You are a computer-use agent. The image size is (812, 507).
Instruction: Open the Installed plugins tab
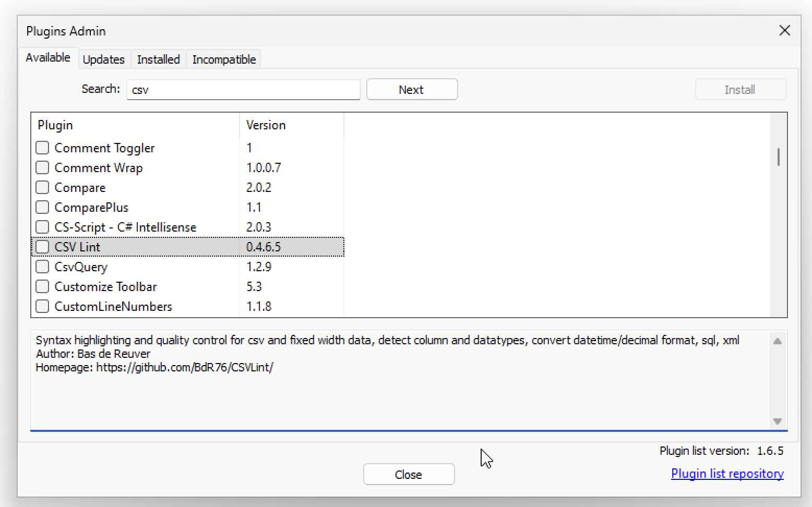pyautogui.click(x=158, y=59)
